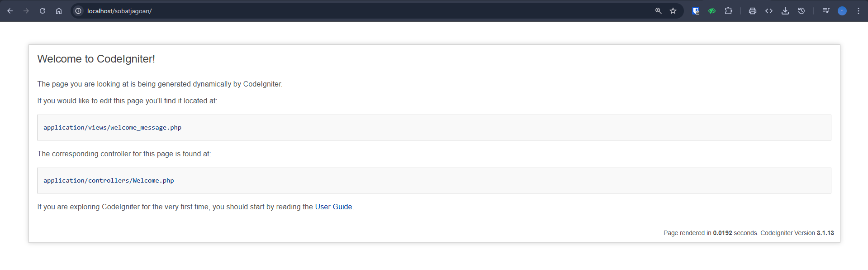Open the browser home page

tap(59, 11)
